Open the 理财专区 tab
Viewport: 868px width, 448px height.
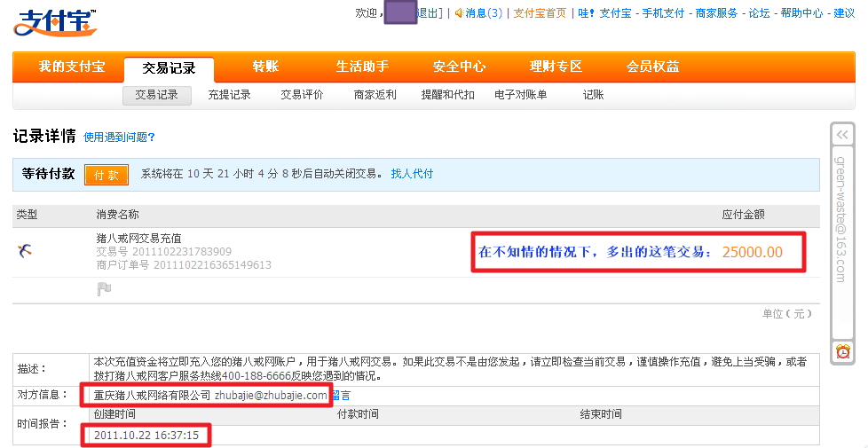coord(556,67)
